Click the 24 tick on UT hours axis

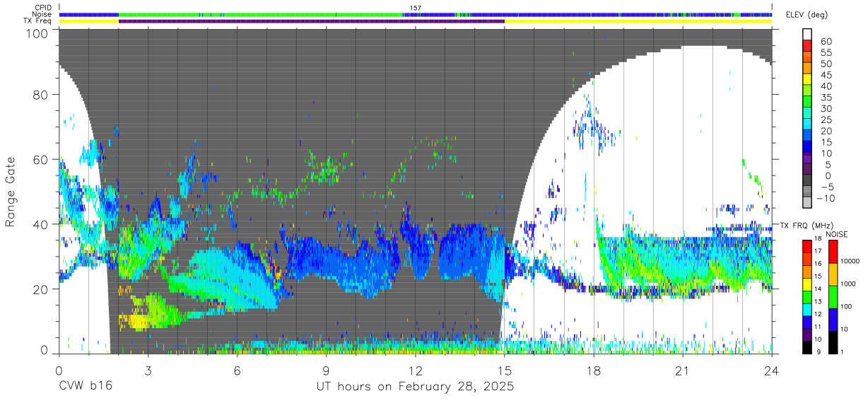[x=772, y=371]
